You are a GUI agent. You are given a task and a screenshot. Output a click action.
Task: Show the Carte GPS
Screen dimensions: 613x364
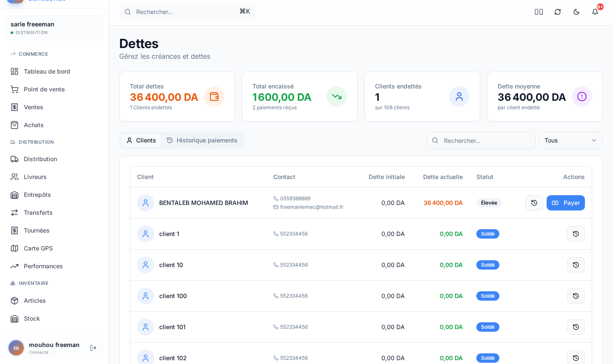coord(54,248)
